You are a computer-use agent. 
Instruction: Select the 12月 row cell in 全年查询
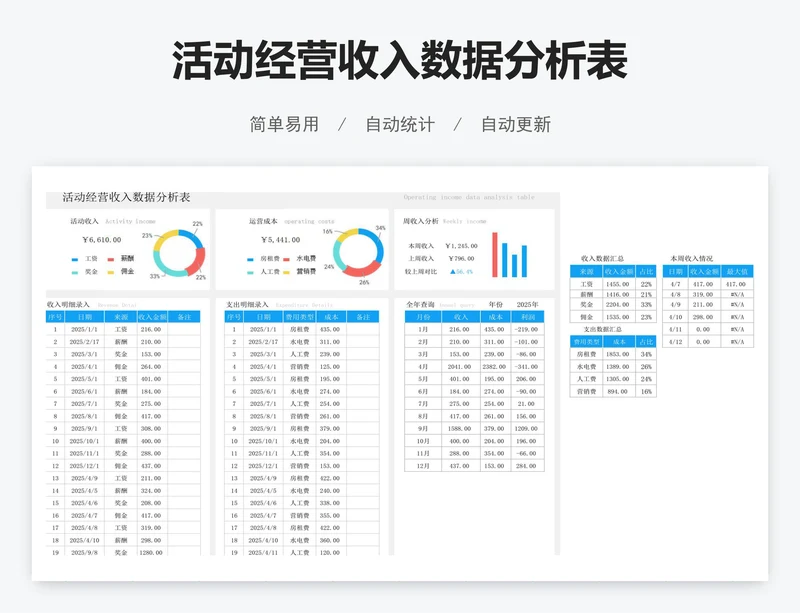coord(422,466)
